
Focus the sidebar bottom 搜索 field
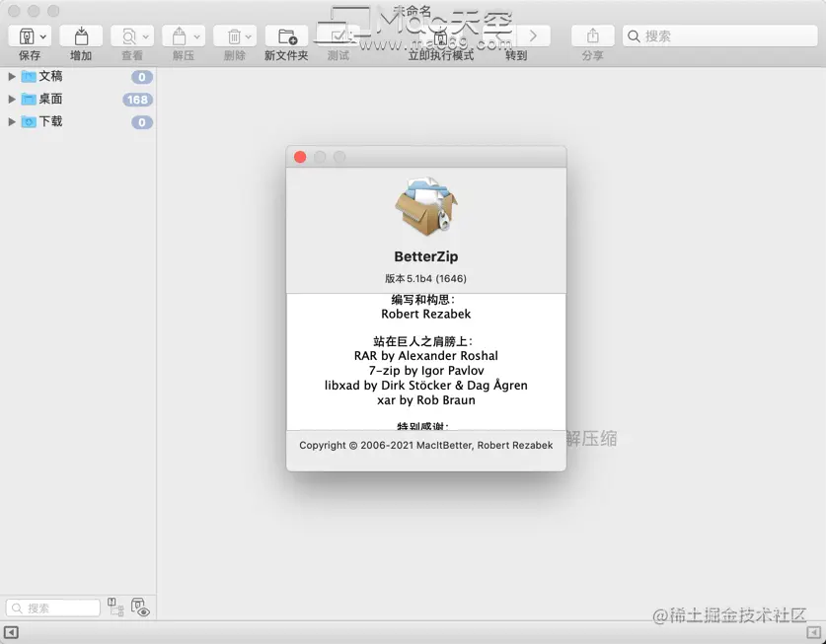pyautogui.click(x=52, y=608)
